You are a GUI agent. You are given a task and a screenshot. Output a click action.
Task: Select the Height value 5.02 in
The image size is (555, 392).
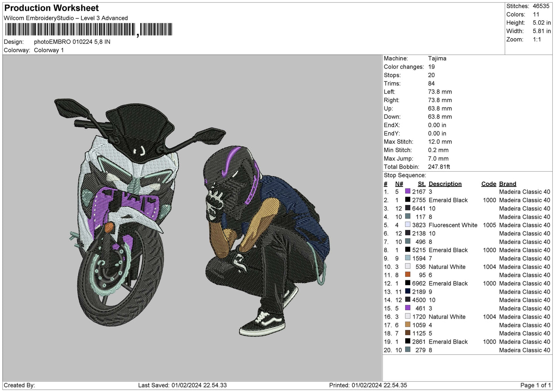542,23
